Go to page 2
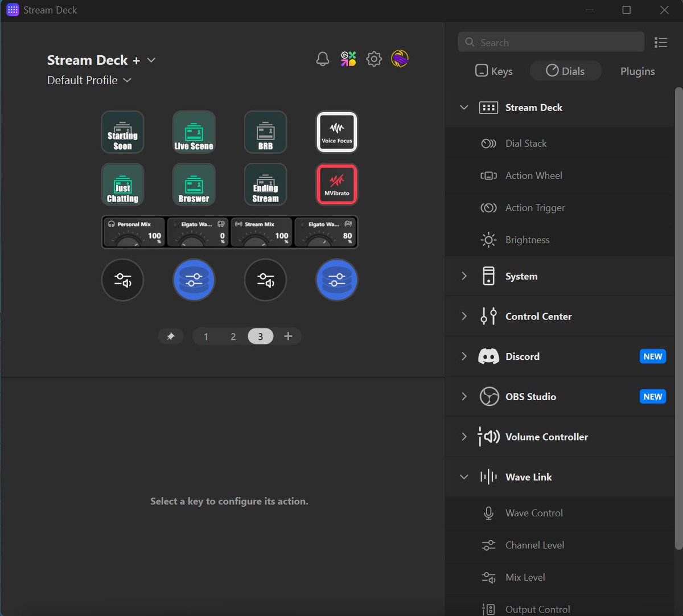Viewport: 683px width, 616px height. 233,336
